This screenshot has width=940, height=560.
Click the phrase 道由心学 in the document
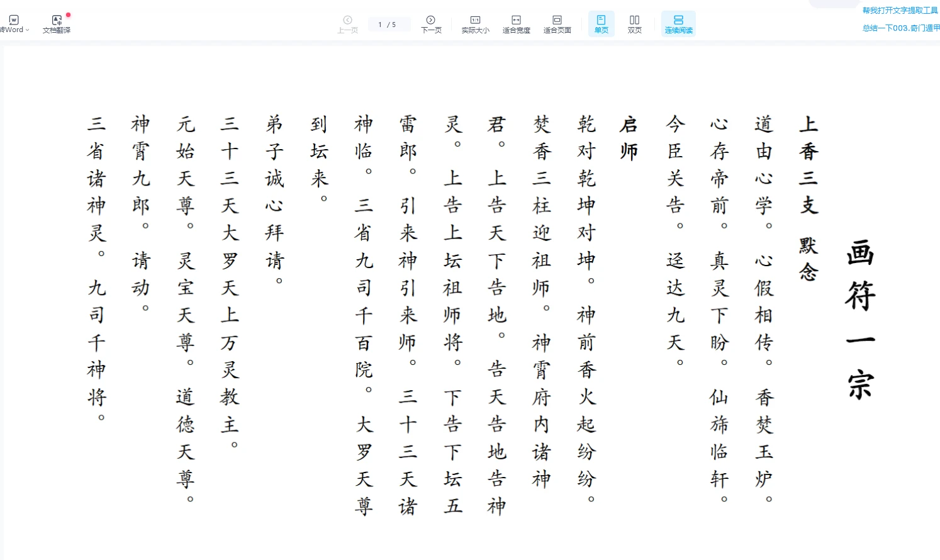coord(764,165)
